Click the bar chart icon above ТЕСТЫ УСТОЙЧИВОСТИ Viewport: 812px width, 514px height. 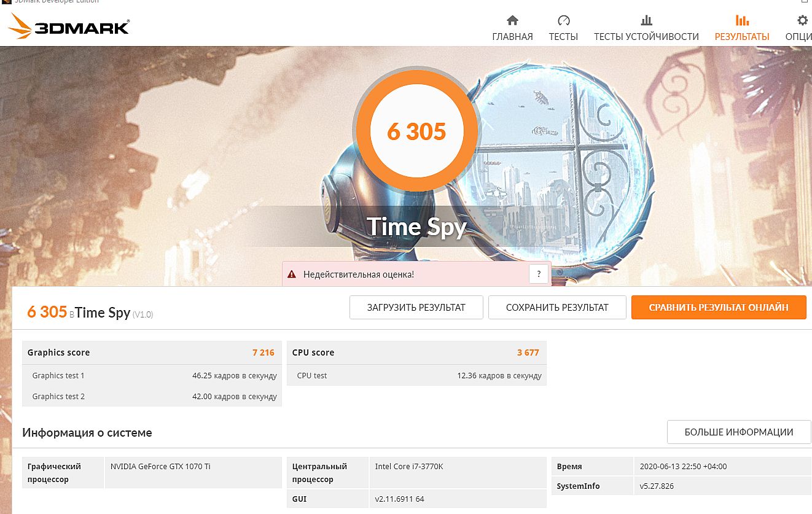click(x=646, y=20)
